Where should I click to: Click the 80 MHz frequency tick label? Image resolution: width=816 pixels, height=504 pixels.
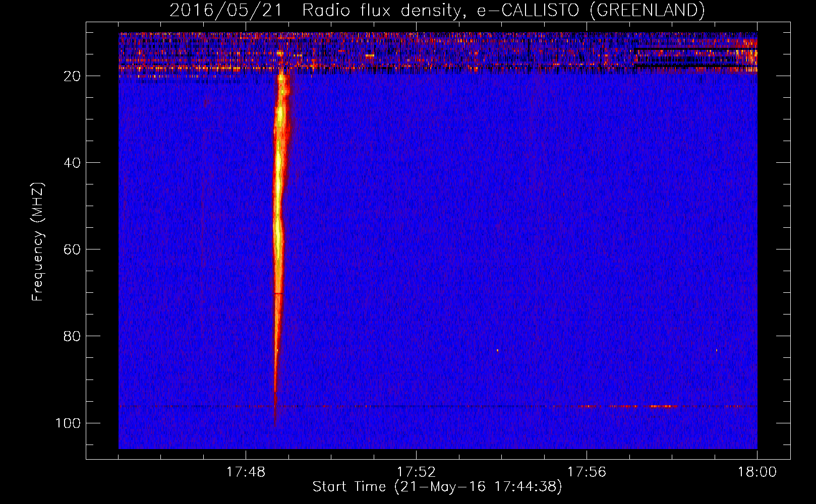pyautogui.click(x=72, y=336)
